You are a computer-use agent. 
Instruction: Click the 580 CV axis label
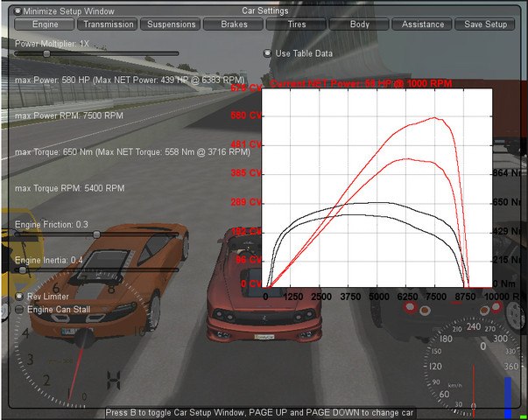coord(246,115)
